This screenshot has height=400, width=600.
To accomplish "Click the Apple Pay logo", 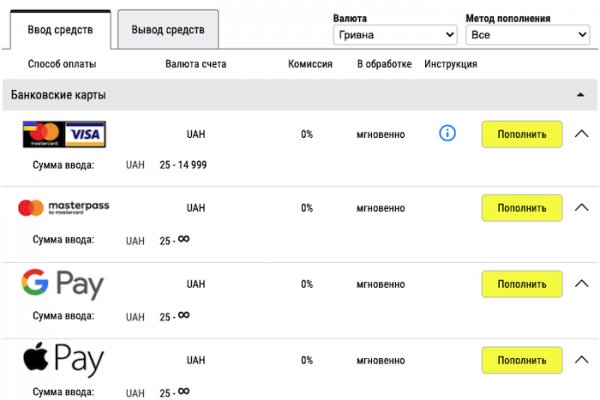I will point(62,360).
